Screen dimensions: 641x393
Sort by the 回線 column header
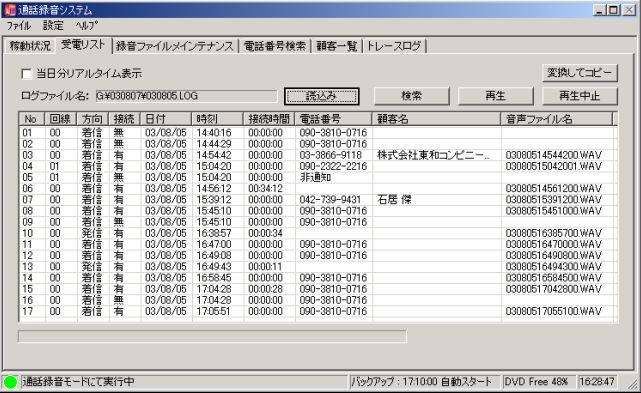61,119
